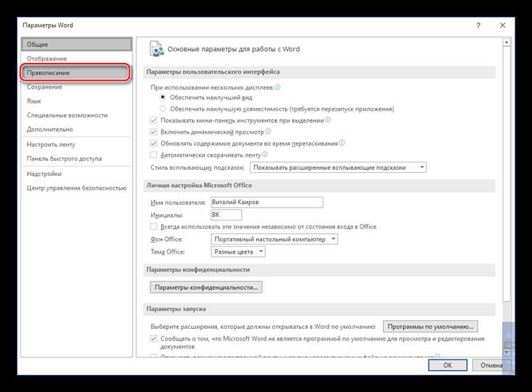The width and height of the screenshot is (532, 392).
Task: Open Стиль всплывающих подсказок dropdown
Action: click(x=338, y=167)
